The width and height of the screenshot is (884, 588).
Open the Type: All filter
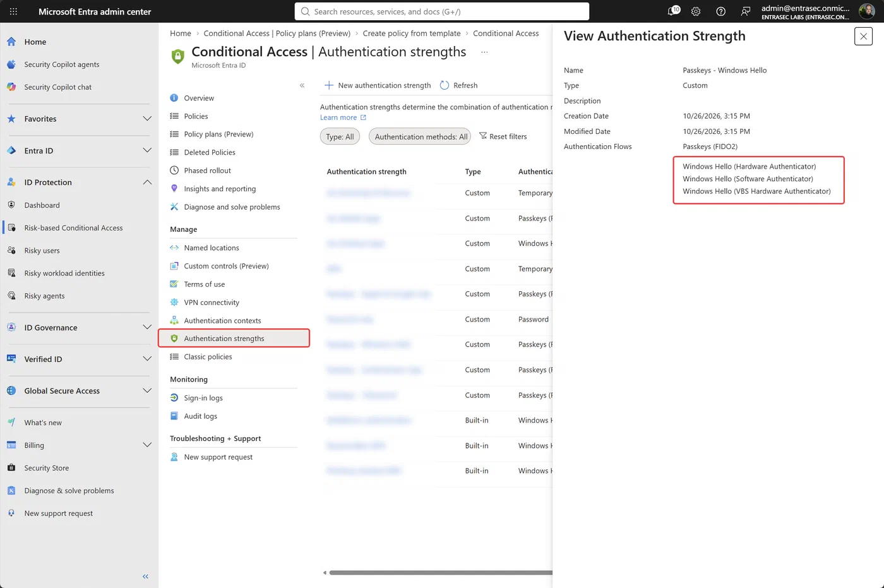click(x=340, y=136)
